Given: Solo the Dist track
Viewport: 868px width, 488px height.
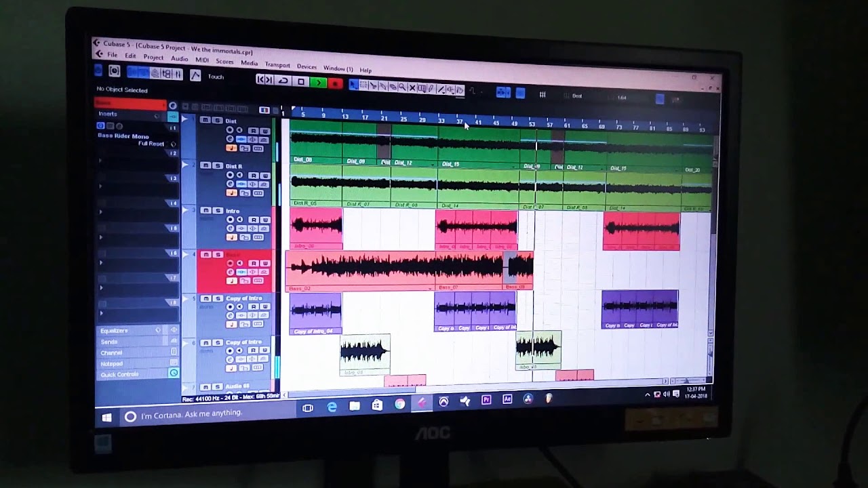Looking at the screenshot, I should [x=218, y=120].
